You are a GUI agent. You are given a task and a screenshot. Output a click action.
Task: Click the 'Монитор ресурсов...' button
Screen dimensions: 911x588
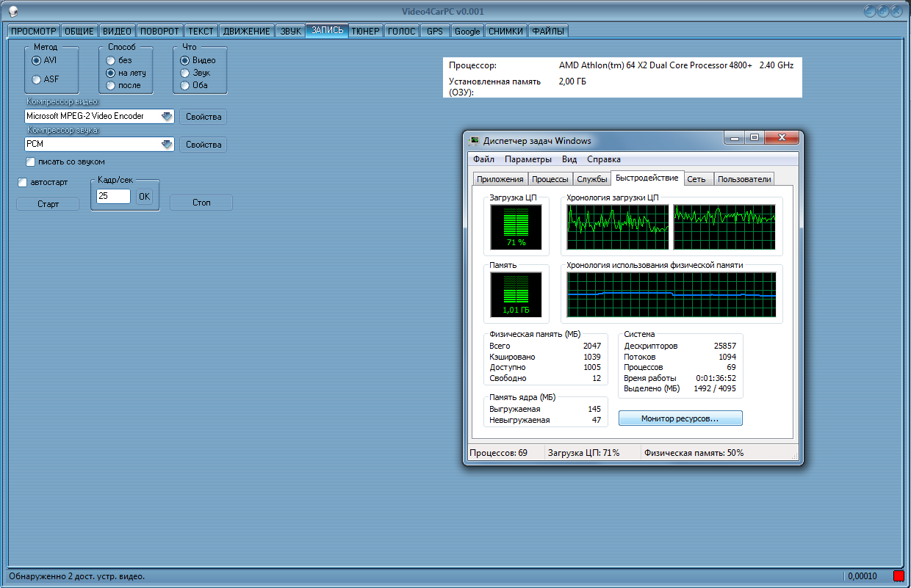click(680, 418)
